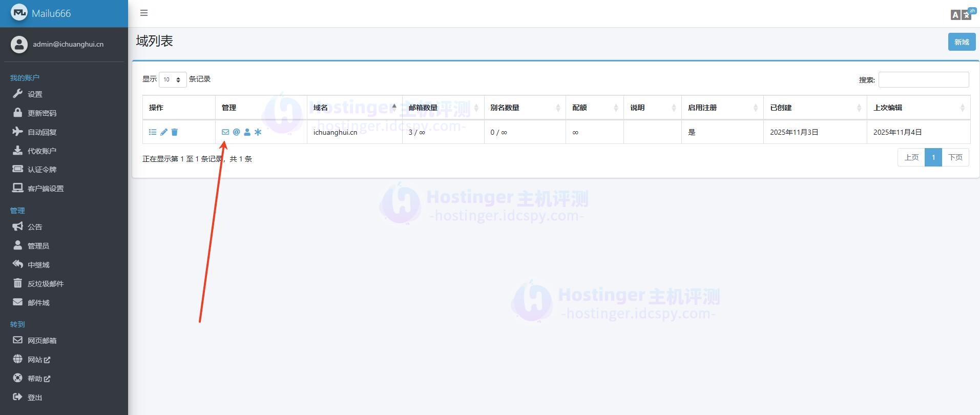Click the asterisk alternatives icon
Screen dimensions: 980x415
[258, 132]
